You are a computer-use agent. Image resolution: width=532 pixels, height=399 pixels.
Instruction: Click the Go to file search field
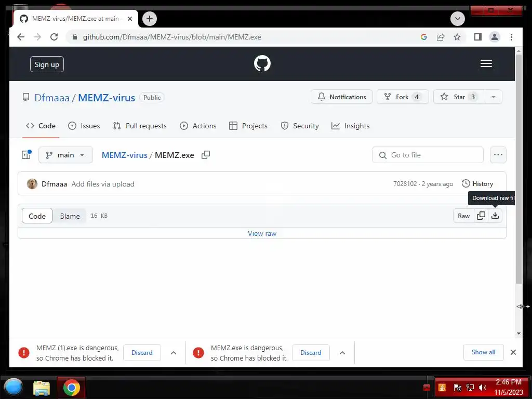point(428,155)
